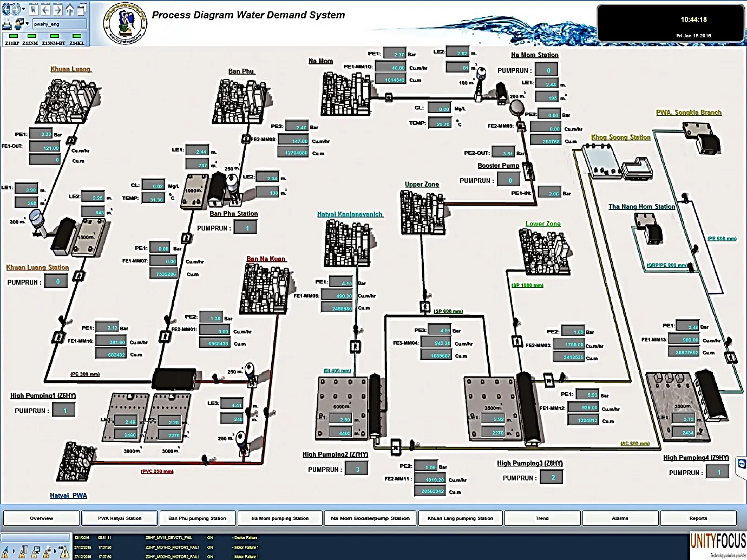Screen dimensions: 747x560
Task: Switch to the Trend tab
Action: 542,518
